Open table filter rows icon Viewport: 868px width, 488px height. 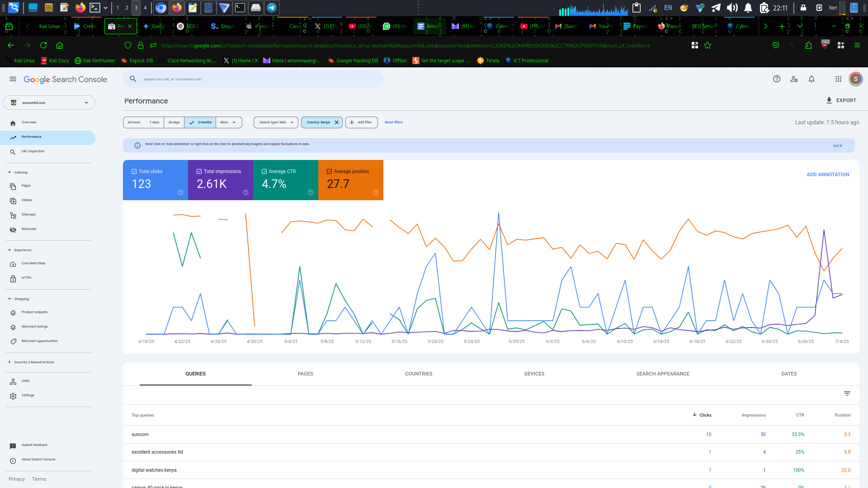(x=847, y=394)
